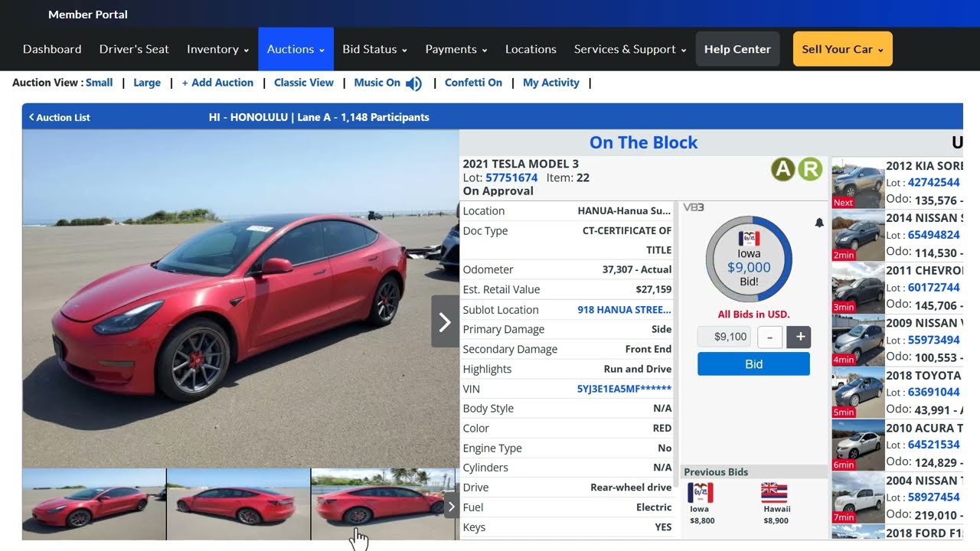Click the Iowa $9,000 bid circle
Screen dimensions: 980x551
(x=749, y=259)
